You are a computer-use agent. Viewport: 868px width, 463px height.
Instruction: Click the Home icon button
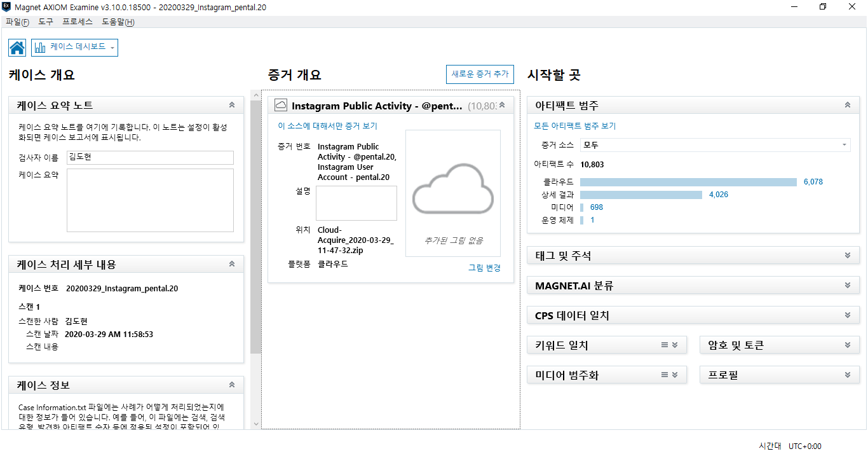pyautogui.click(x=17, y=48)
